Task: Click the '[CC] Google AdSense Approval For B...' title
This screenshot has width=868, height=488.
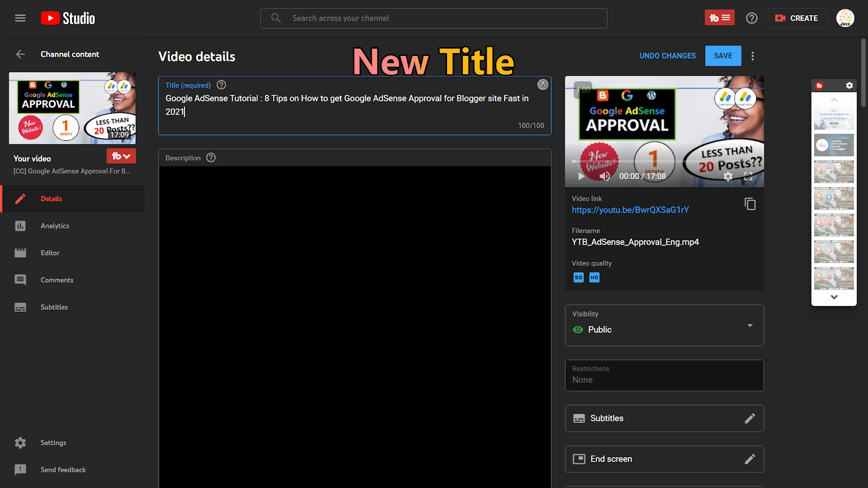Action: click(x=72, y=171)
